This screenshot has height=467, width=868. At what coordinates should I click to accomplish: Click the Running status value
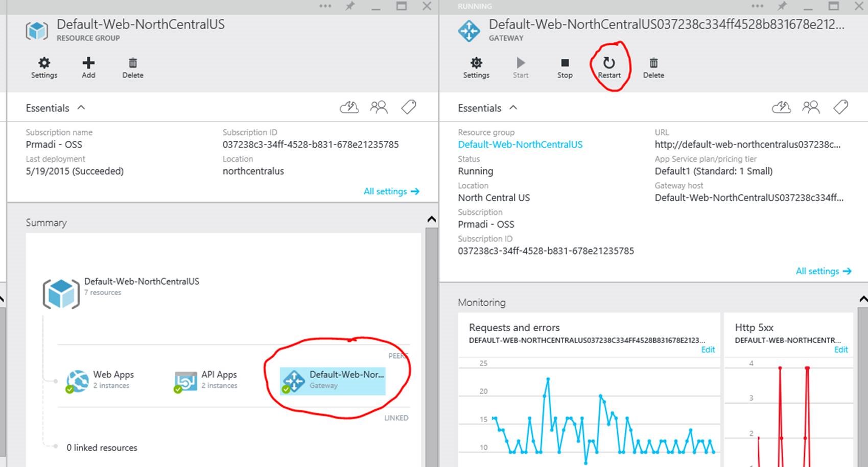476,171
